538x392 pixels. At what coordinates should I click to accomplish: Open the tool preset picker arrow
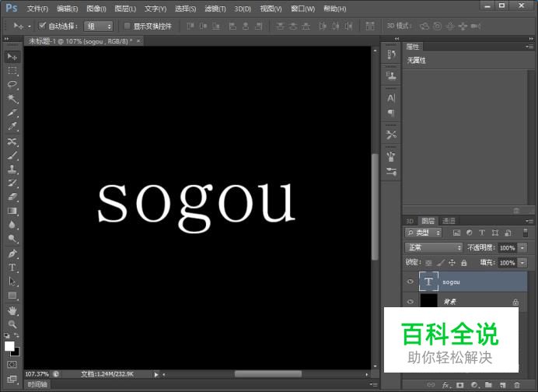(30, 26)
